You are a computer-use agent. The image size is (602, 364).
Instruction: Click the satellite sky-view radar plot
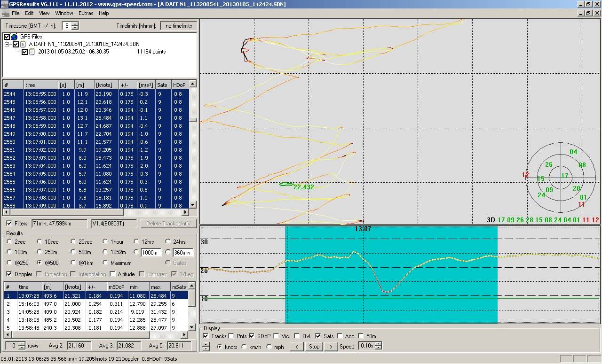point(560,178)
